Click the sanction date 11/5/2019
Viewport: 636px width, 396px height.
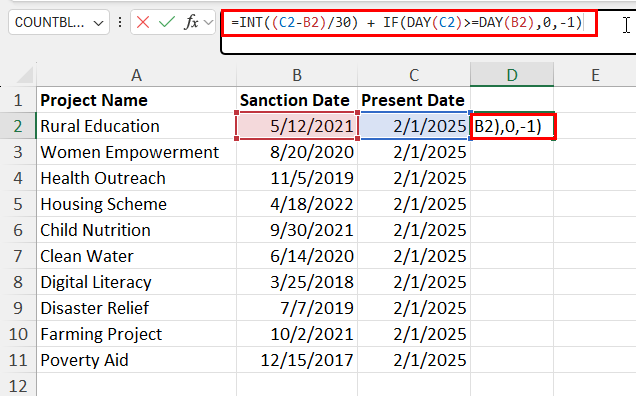(297, 178)
